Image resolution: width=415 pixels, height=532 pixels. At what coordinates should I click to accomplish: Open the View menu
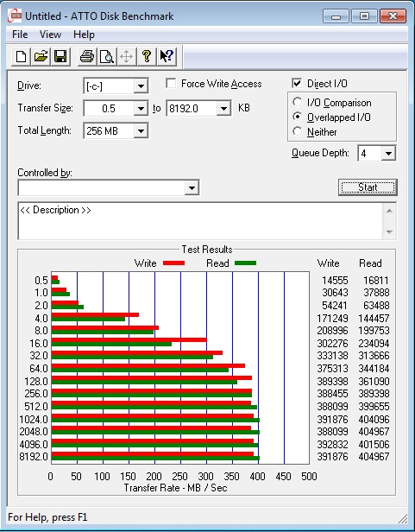[50, 35]
